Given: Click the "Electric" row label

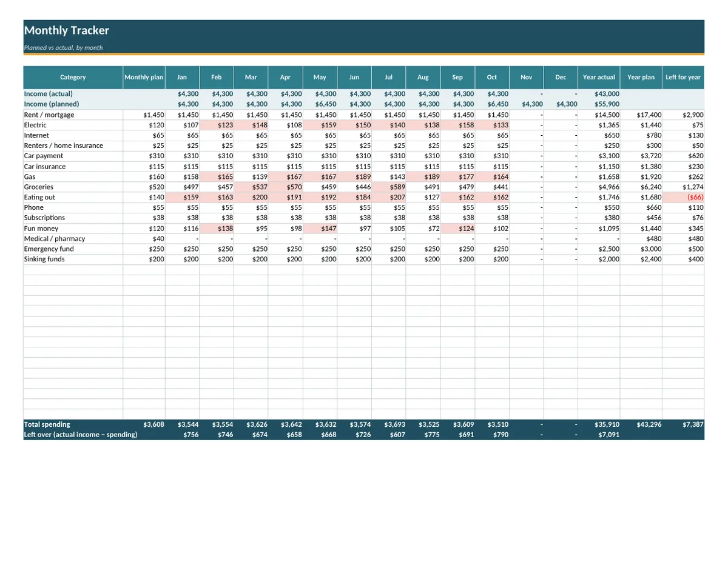Looking at the screenshot, I should click(x=35, y=125).
